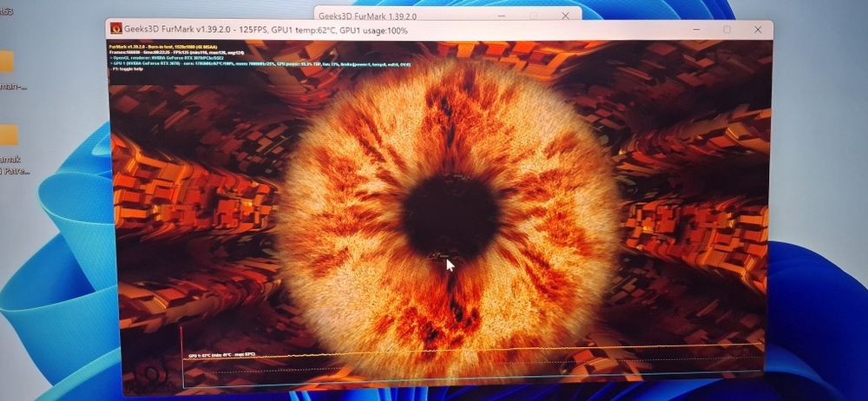Maximize the FurMark burn-in test window
This screenshot has width=868, height=401.
(727, 30)
